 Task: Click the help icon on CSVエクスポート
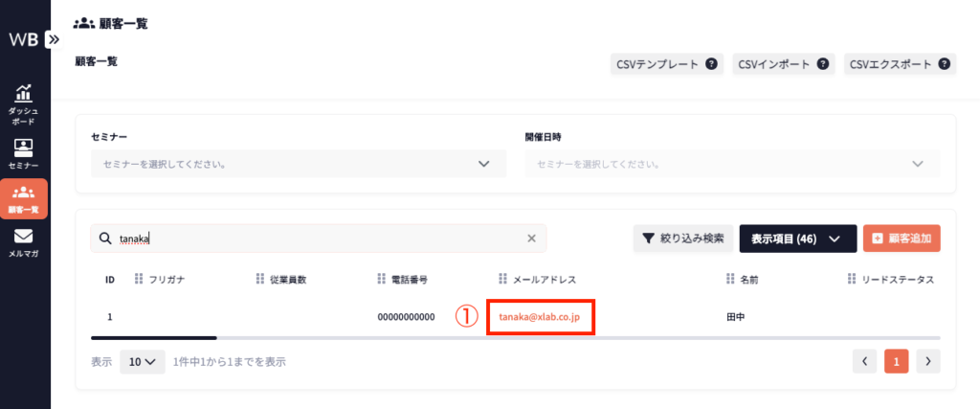point(944,64)
